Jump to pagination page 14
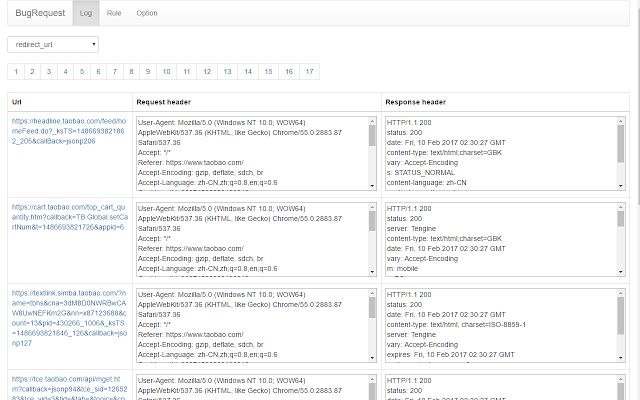640x400 pixels. (x=248, y=72)
